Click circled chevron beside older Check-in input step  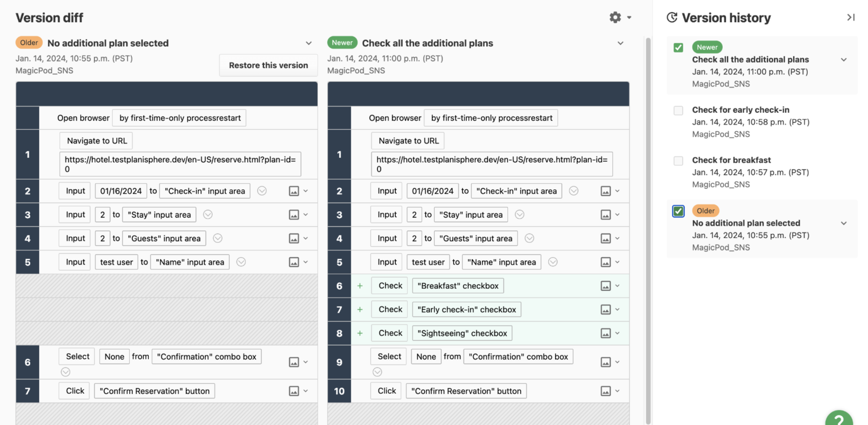262,191
